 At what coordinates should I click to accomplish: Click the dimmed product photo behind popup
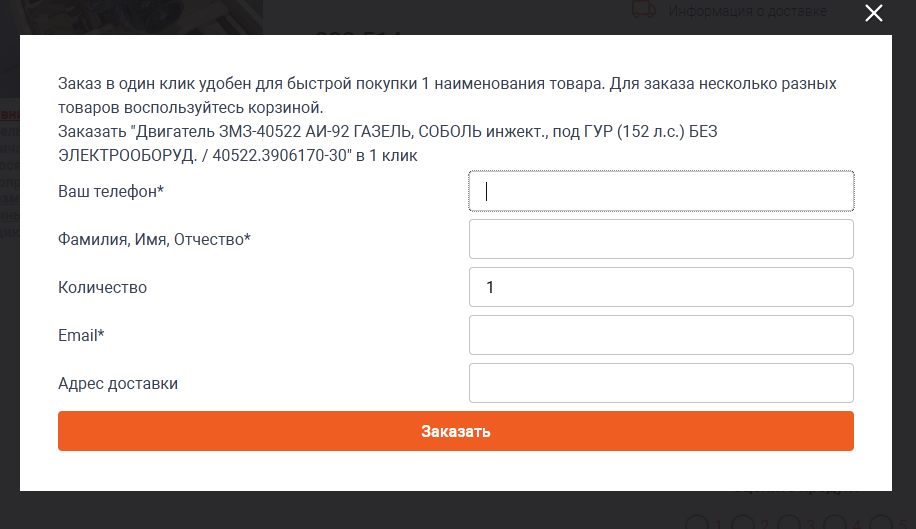140,17
